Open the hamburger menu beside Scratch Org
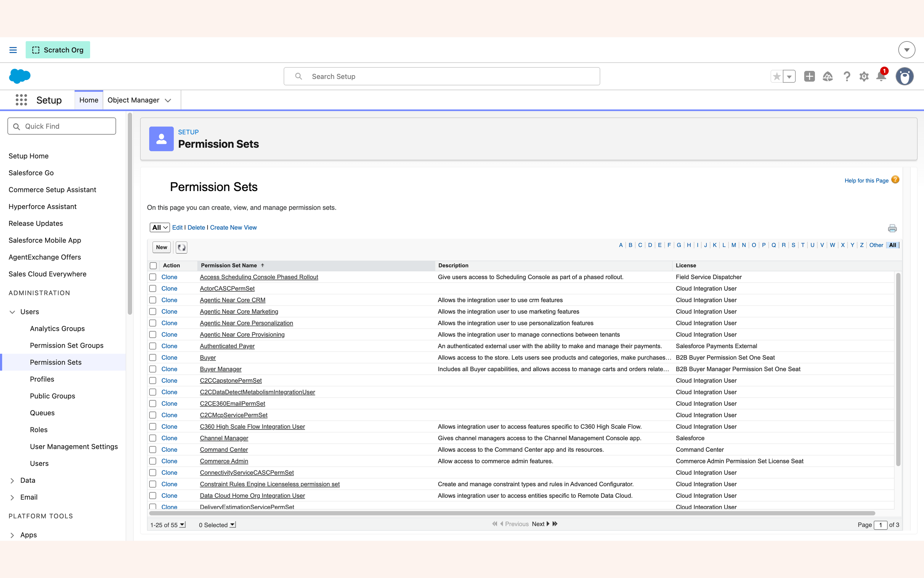The height and width of the screenshot is (578, 924). (x=13, y=50)
